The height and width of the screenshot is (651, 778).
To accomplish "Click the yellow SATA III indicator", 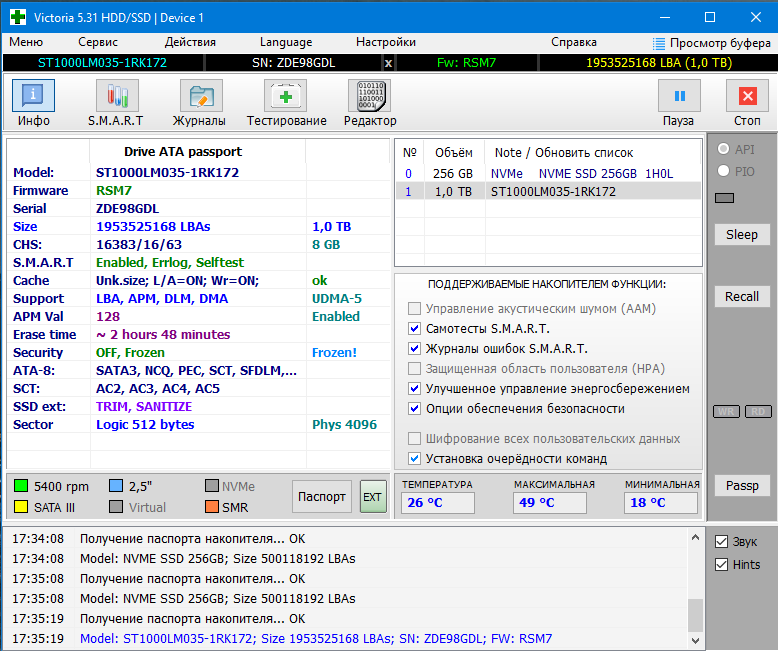I will point(21,507).
